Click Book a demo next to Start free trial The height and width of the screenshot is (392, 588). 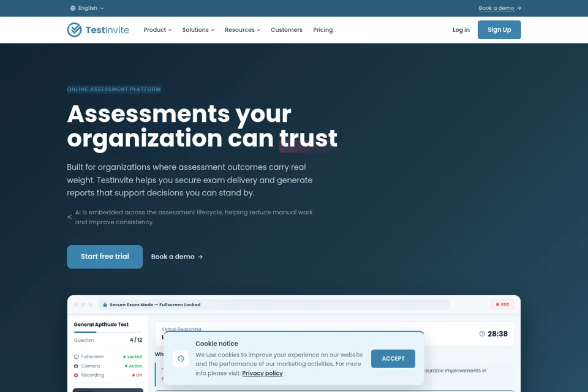[176, 257]
